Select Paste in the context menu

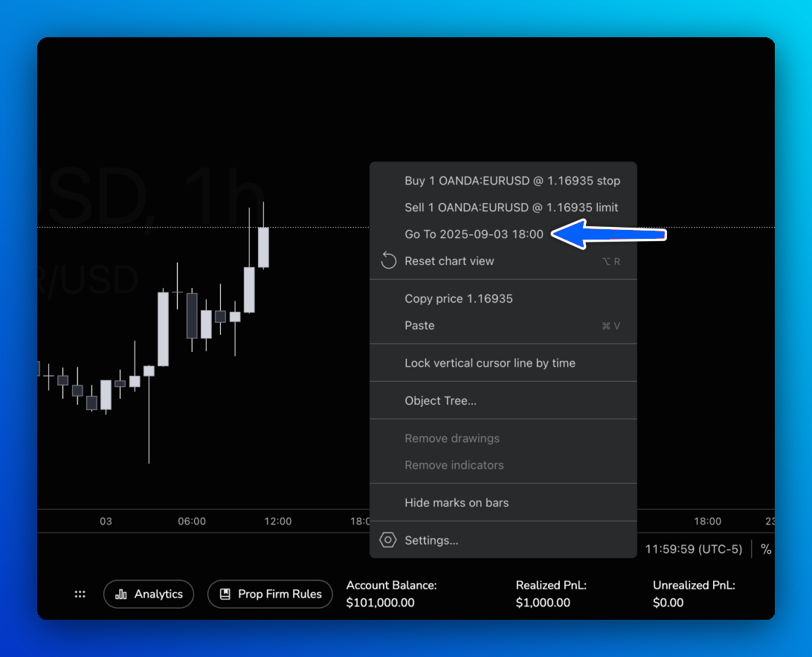pos(503,326)
